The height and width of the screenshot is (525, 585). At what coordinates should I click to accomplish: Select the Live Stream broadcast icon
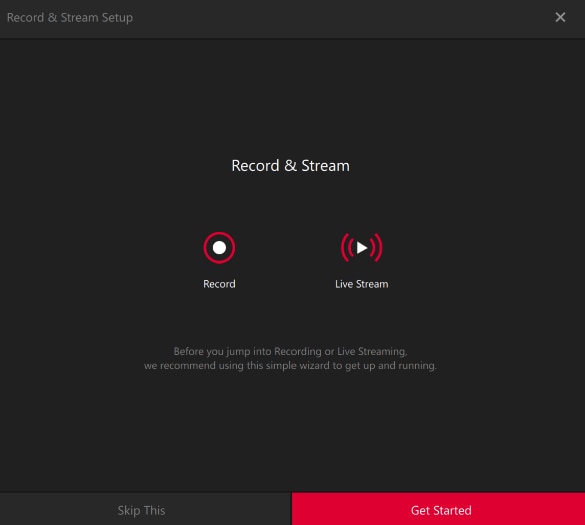362,248
